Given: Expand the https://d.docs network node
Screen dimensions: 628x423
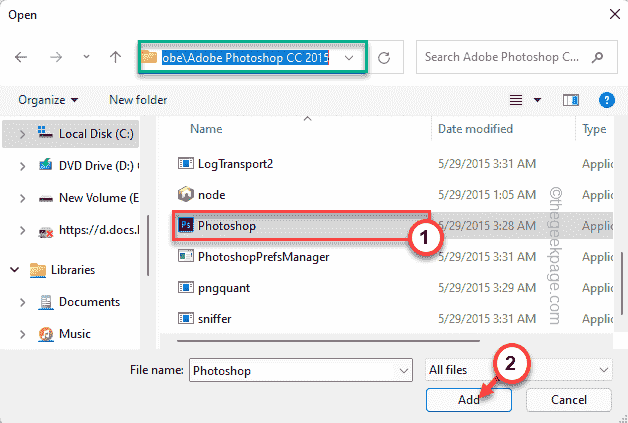Looking at the screenshot, I should tap(22, 230).
